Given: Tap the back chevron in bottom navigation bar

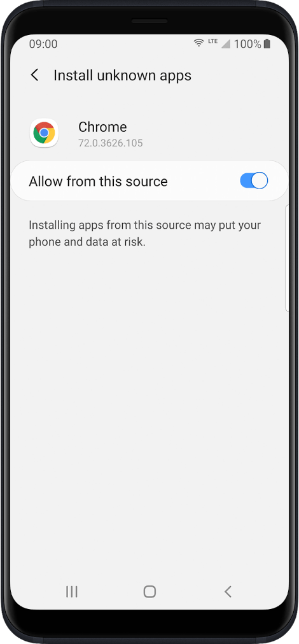Looking at the screenshot, I should (x=228, y=591).
